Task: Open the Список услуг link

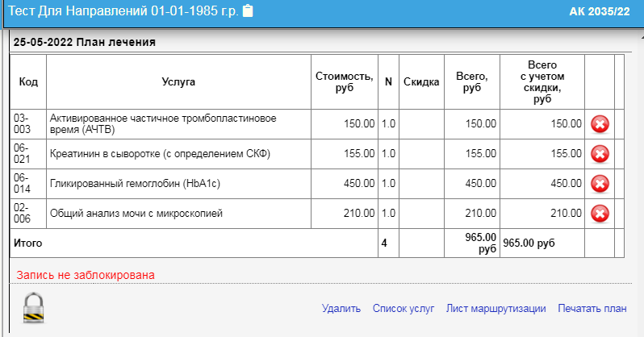Action: [404, 309]
